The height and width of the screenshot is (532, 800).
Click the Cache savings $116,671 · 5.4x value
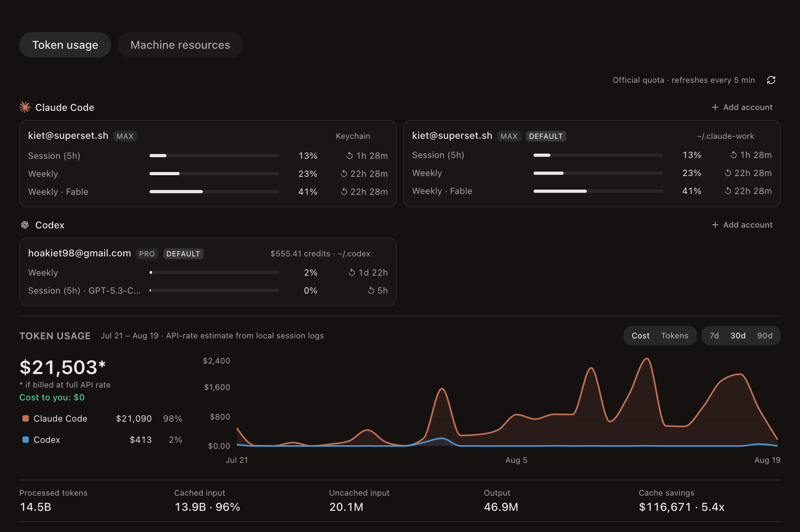coord(682,507)
